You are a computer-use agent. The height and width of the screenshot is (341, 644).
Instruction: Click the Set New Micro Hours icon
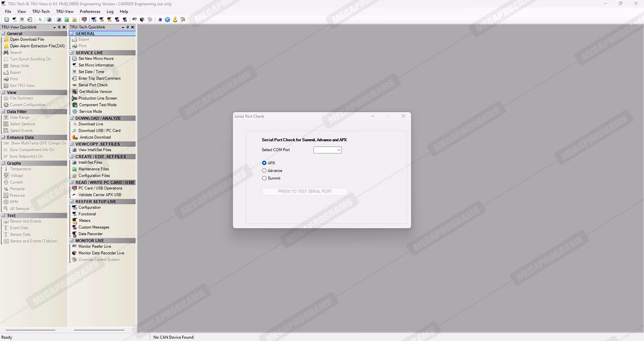coord(74,58)
